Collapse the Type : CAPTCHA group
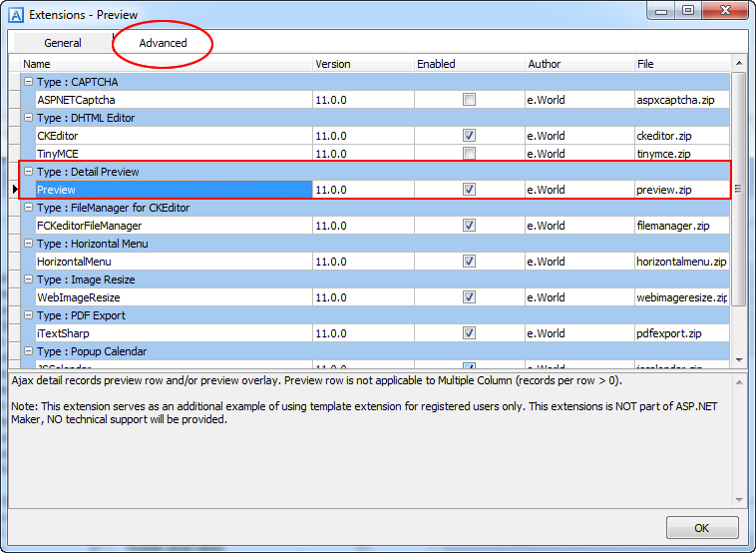The height and width of the screenshot is (553, 756). [29, 82]
